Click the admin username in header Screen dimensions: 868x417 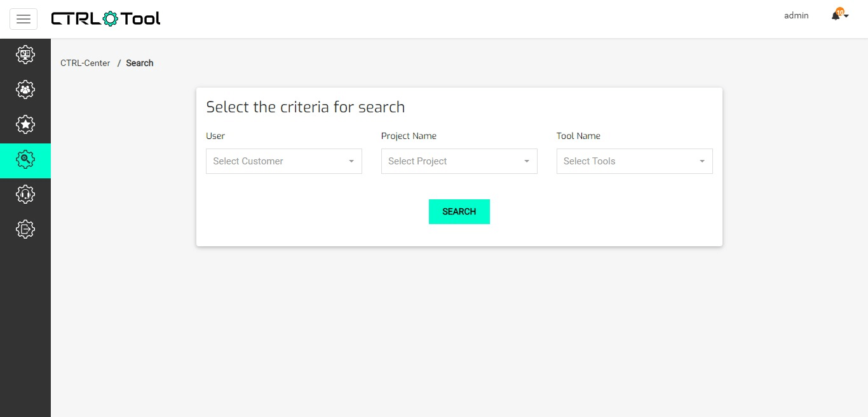coord(796,16)
